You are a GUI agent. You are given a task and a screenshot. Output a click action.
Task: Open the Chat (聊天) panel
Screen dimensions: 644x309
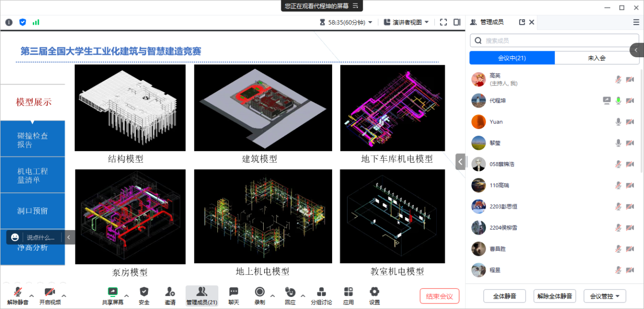(233, 295)
